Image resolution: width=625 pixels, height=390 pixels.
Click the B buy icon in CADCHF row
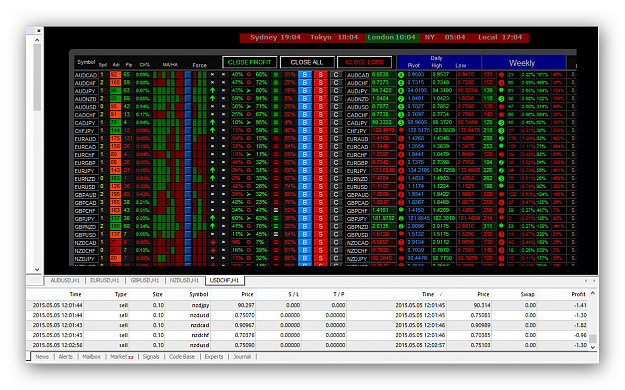pyautogui.click(x=305, y=114)
